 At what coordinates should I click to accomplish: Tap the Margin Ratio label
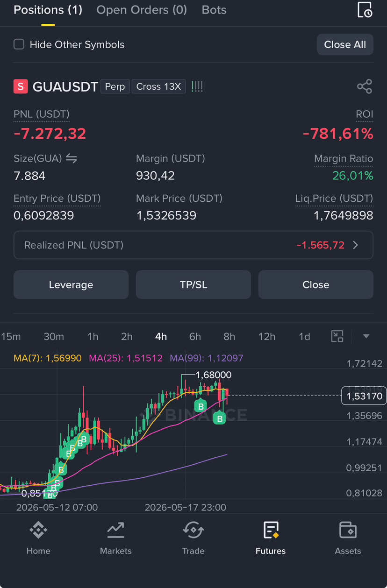(344, 159)
